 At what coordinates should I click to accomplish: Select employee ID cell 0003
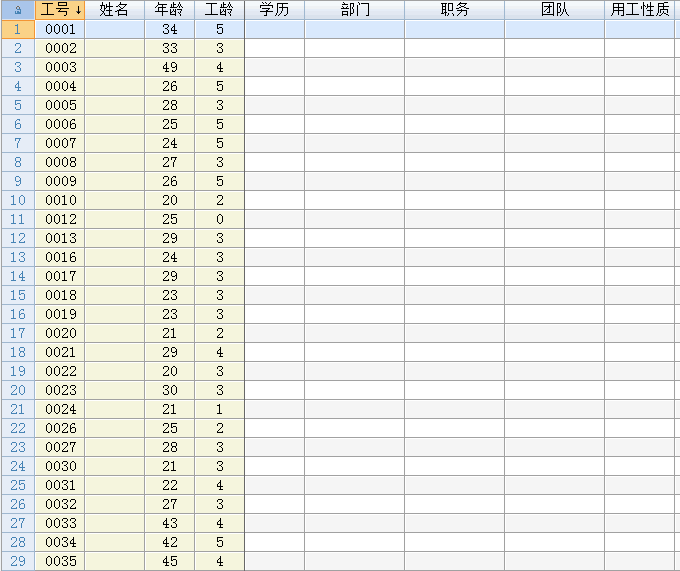tap(60, 67)
